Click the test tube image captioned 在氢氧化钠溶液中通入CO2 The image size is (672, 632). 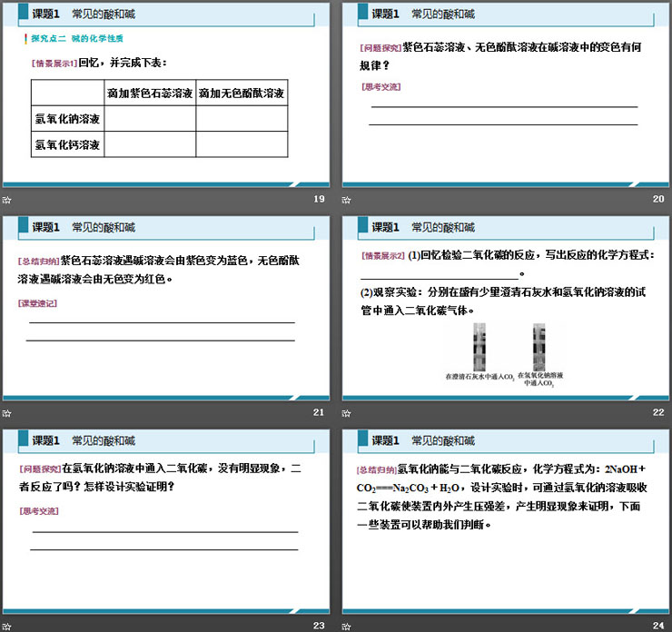tap(540, 348)
